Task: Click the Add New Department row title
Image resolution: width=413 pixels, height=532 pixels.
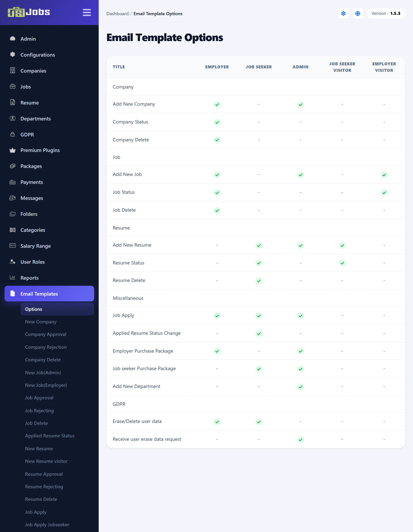Action: tap(136, 386)
